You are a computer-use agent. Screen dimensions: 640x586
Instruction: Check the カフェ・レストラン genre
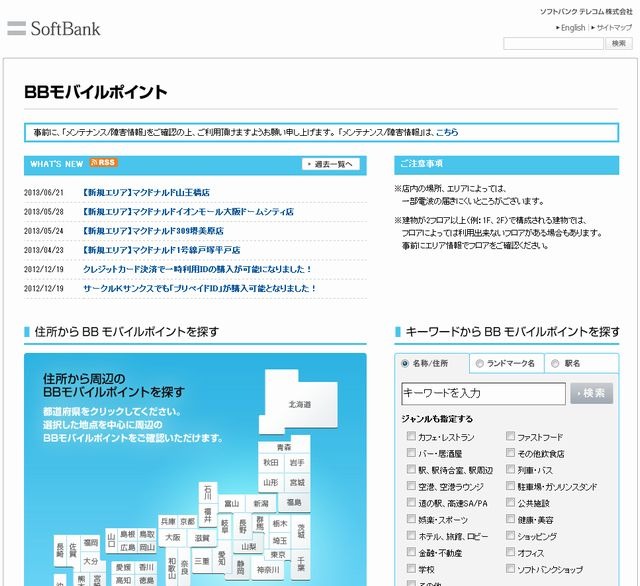pos(411,436)
